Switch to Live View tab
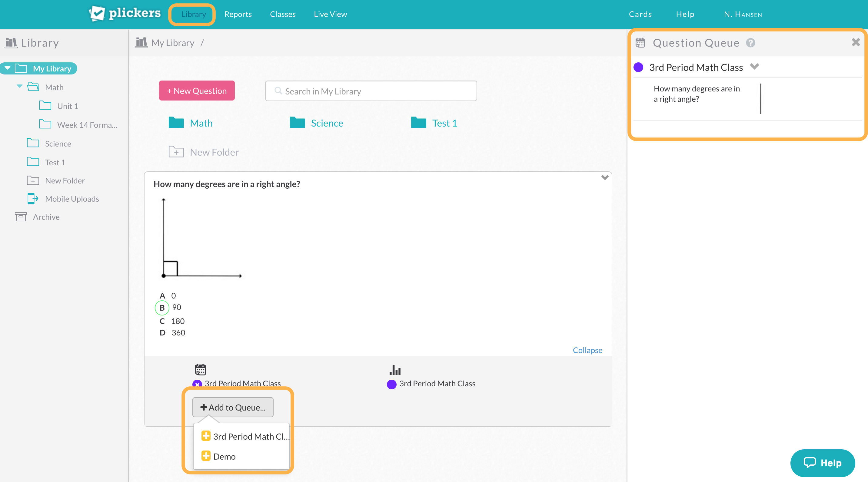Viewport: 868px width, 482px height. point(330,14)
